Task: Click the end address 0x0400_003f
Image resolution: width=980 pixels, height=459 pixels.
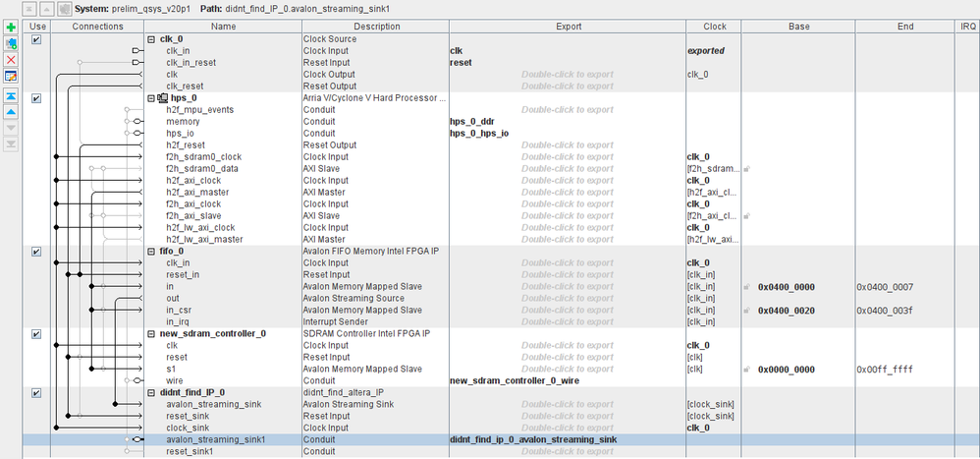Action: click(x=885, y=311)
